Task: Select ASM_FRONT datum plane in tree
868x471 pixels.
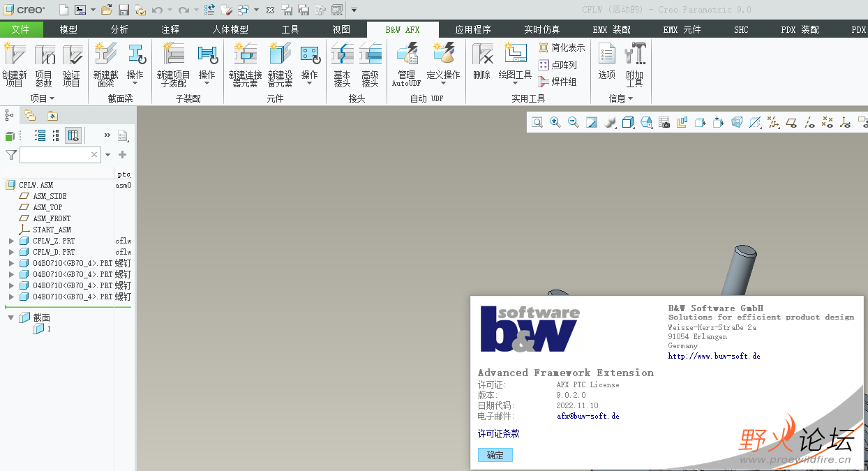Action: pos(52,218)
